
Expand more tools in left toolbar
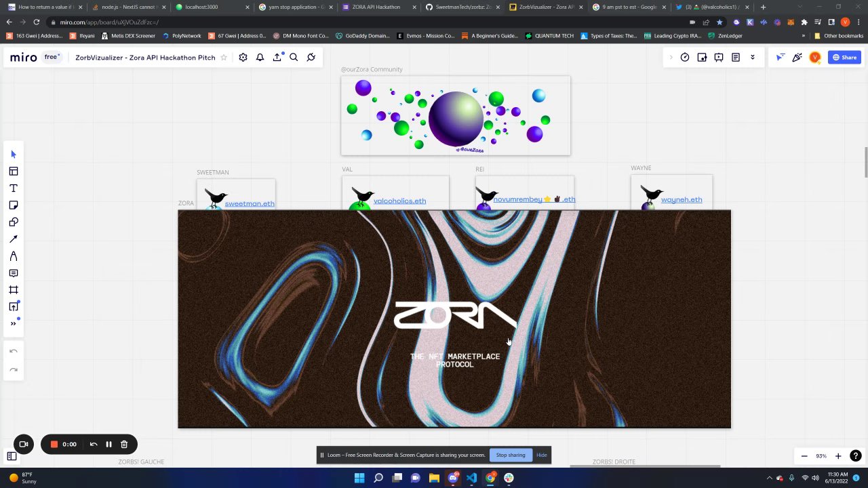pos(13,324)
